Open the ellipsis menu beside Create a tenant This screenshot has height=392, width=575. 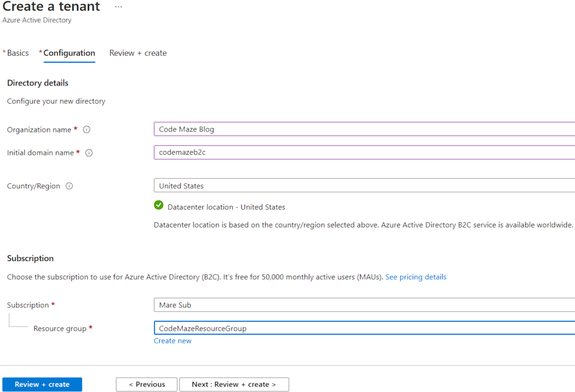click(x=118, y=7)
